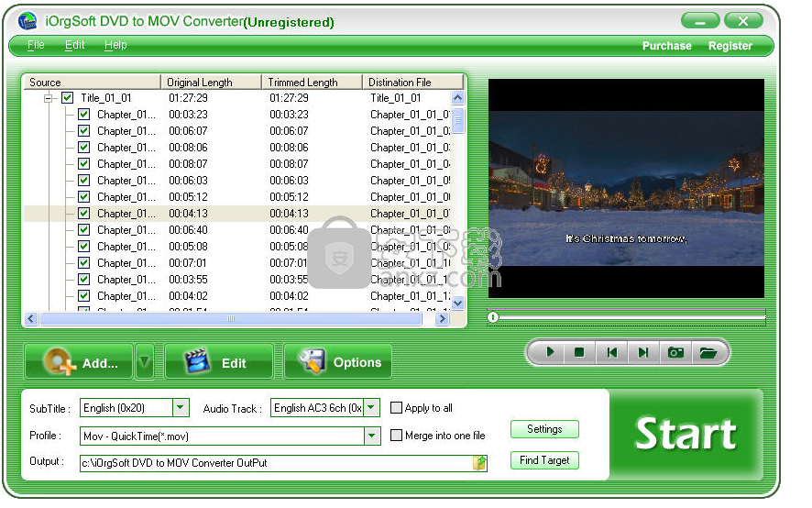Click trimmed length 01:27:29 cell
Image resolution: width=812 pixels, height=508 pixels.
coord(289,97)
